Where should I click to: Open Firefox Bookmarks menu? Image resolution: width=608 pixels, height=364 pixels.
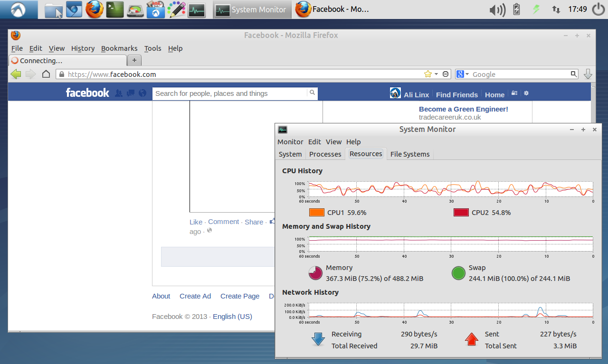point(119,48)
